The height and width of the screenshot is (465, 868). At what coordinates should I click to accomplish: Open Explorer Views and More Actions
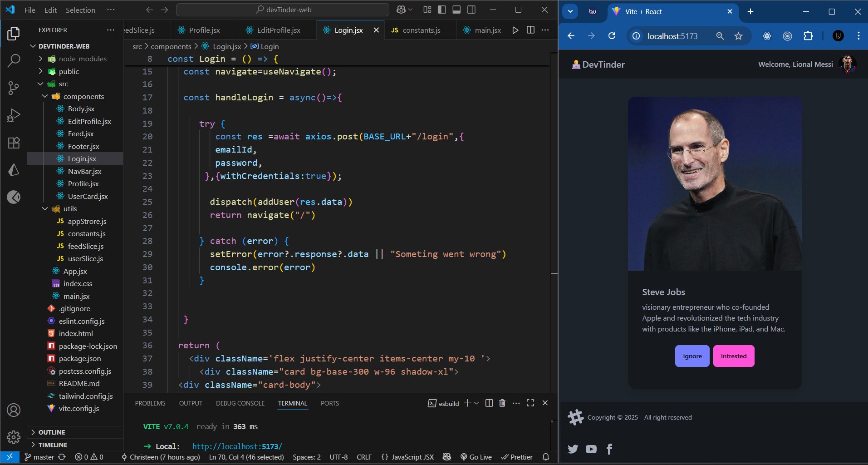coord(111,30)
